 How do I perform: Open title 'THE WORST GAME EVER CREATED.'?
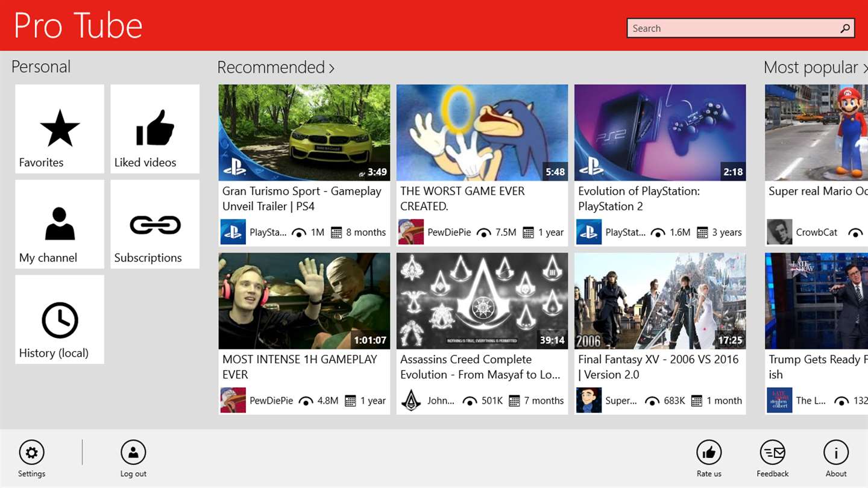tap(462, 199)
